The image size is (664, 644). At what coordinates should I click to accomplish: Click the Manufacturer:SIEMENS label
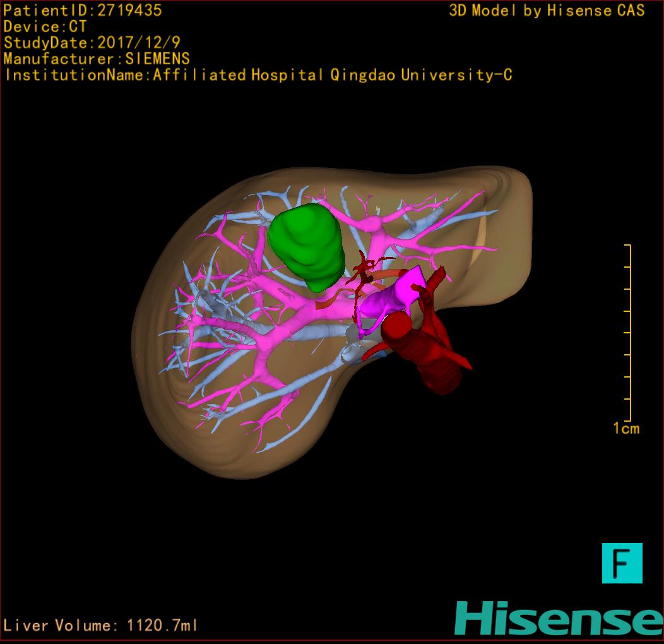97,59
